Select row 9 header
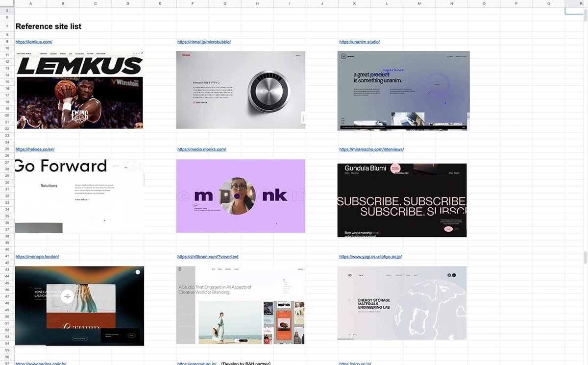This screenshot has height=365, width=588. point(7,42)
